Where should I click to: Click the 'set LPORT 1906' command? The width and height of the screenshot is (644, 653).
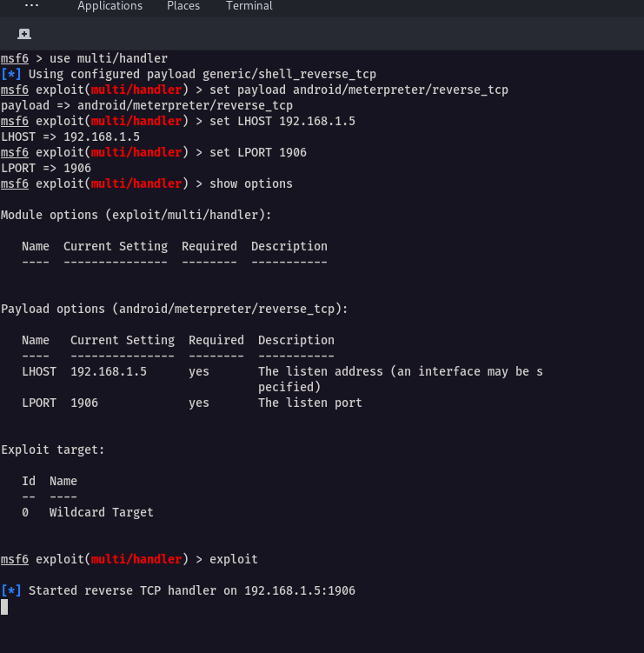(257, 152)
